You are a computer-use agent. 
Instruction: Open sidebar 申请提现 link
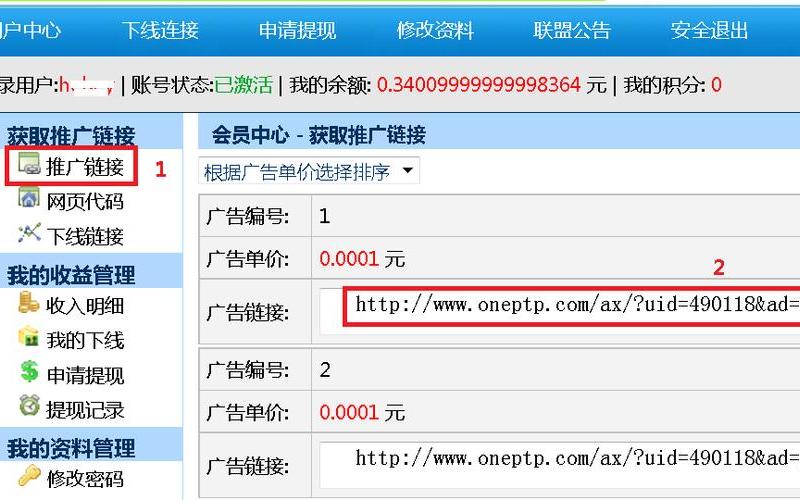(85, 376)
